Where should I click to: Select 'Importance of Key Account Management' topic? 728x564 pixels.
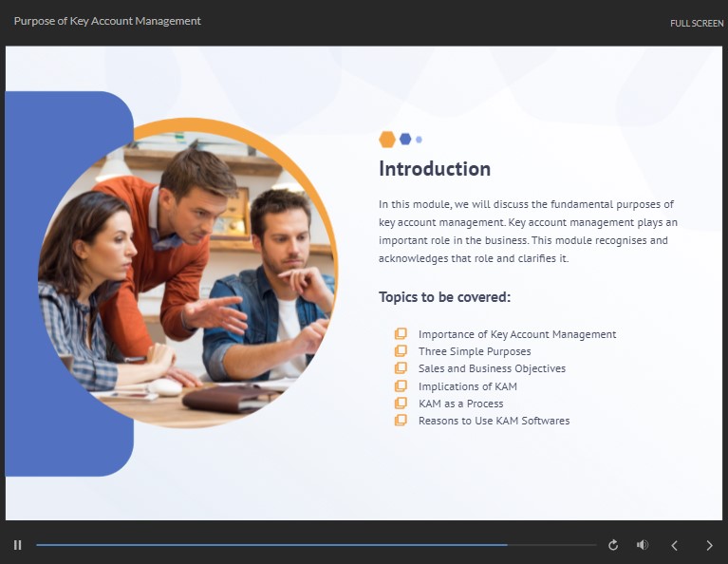(x=517, y=334)
